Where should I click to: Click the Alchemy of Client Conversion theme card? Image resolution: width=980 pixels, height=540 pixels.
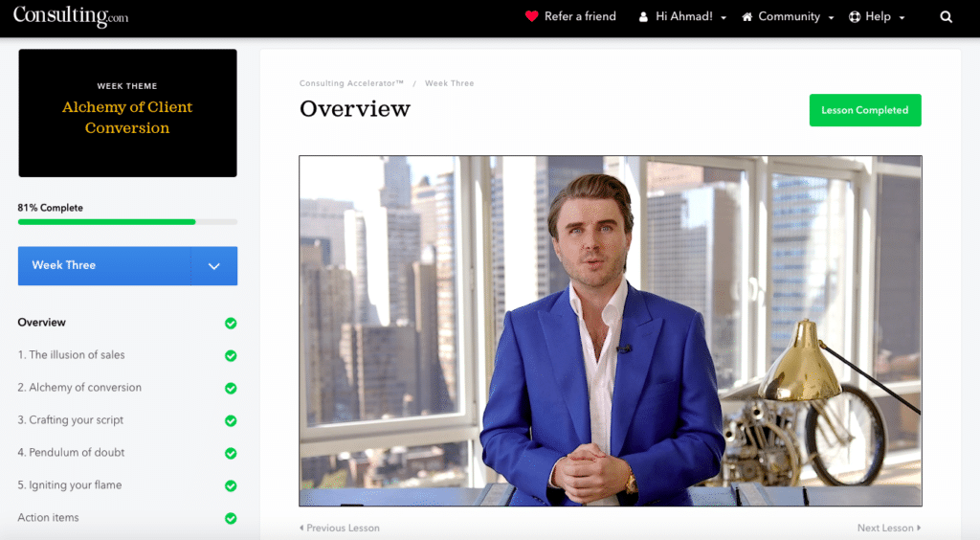point(127,113)
